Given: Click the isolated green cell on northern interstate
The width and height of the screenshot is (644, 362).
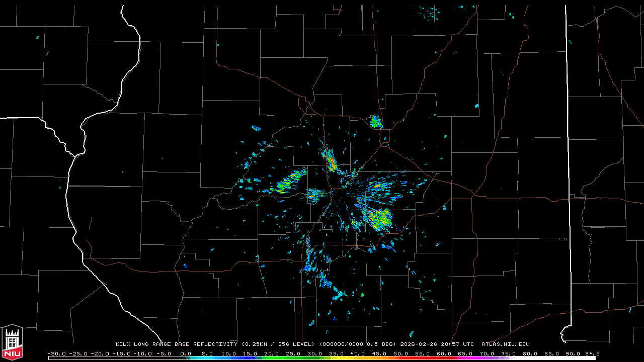Looking at the screenshot, I should coord(376,122).
